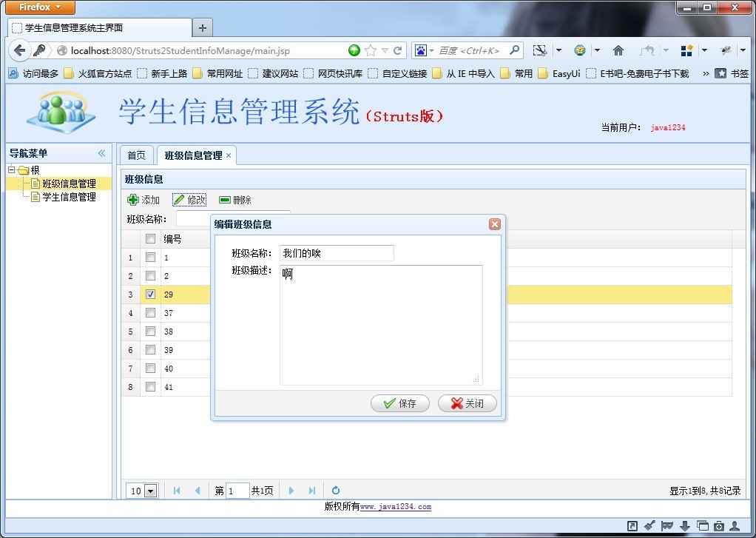Collapse the 根 tree root node
The height and width of the screenshot is (538, 756).
11,170
